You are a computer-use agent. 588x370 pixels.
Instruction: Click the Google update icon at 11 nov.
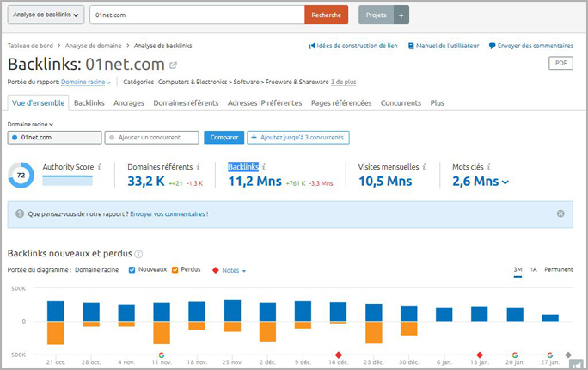(162, 355)
